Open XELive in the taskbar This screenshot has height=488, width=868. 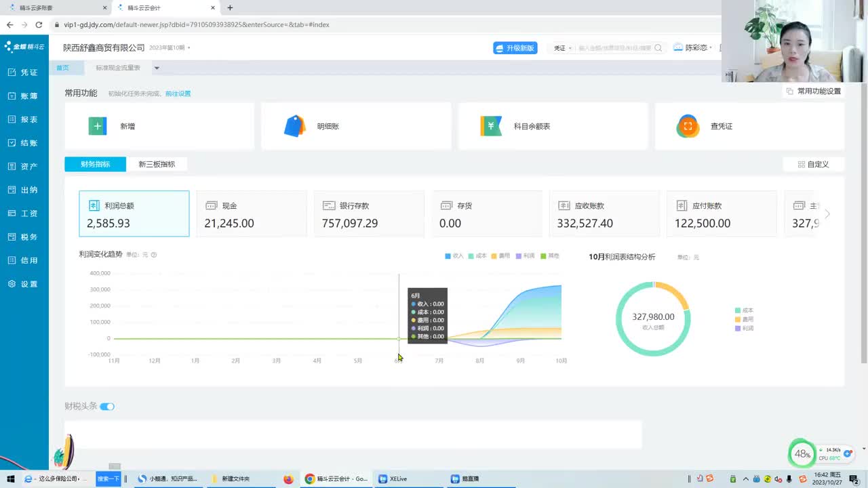point(393,479)
